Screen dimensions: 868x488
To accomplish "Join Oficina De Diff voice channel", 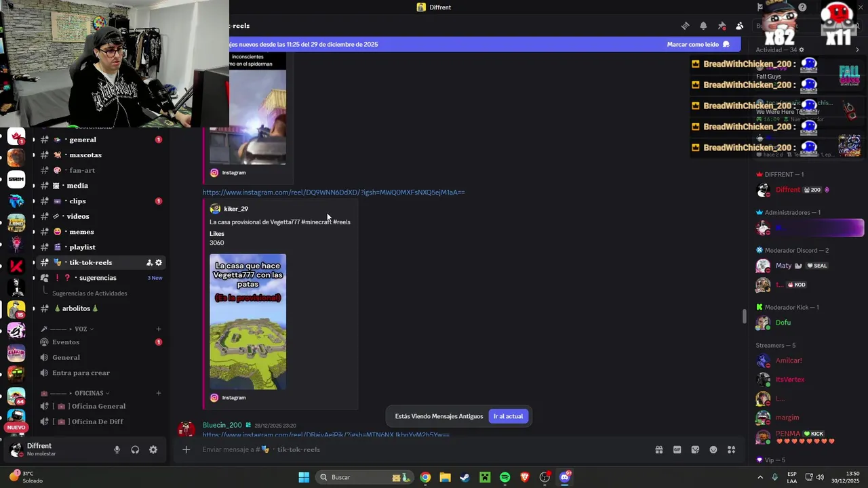I will 97,422.
